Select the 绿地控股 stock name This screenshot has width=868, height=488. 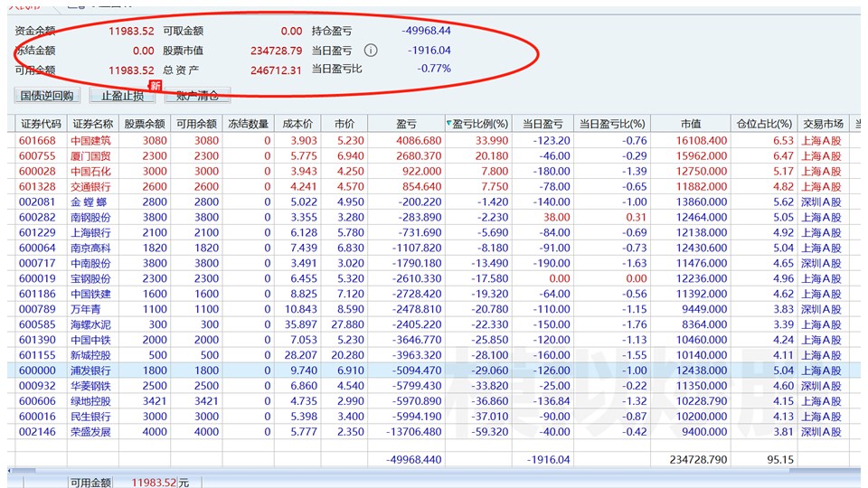click(x=90, y=401)
